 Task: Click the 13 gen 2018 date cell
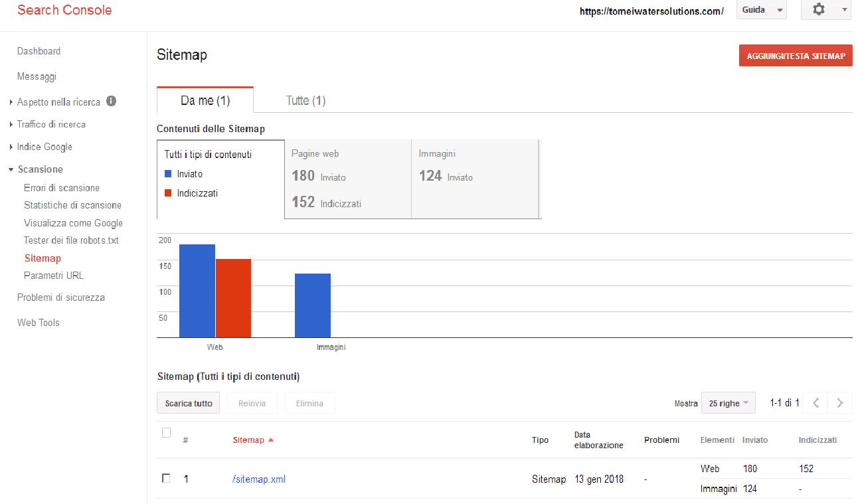coord(599,479)
